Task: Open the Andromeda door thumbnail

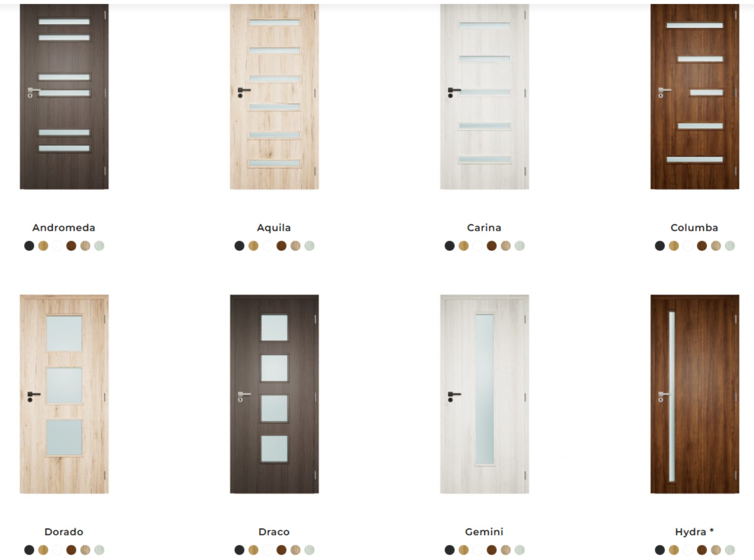Action: tap(64, 97)
